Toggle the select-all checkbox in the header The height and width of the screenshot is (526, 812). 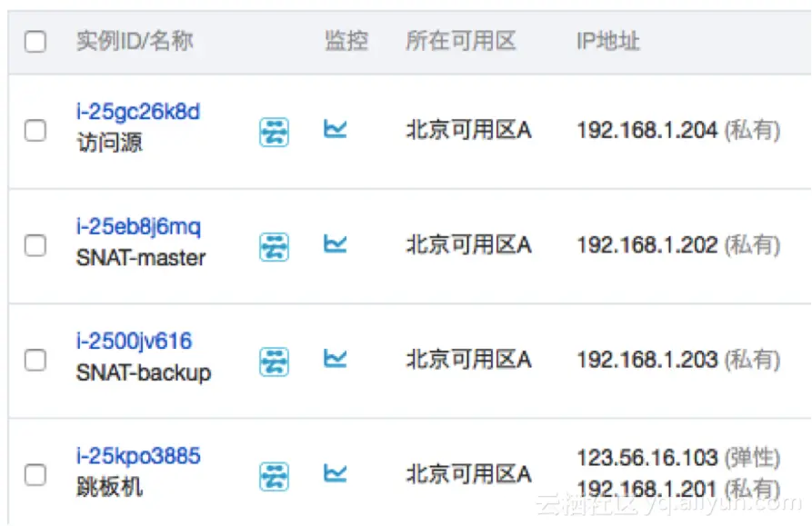coord(35,41)
